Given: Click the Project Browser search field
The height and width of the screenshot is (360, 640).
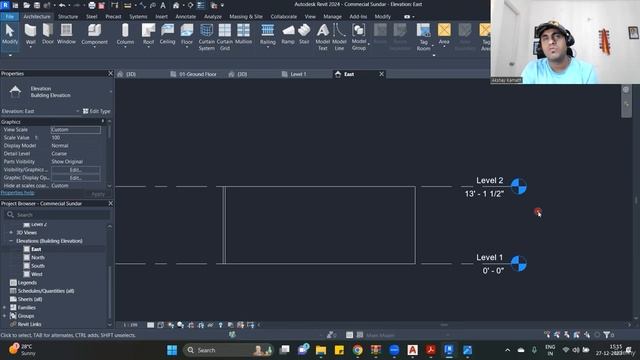Looking at the screenshot, I should point(57,215).
